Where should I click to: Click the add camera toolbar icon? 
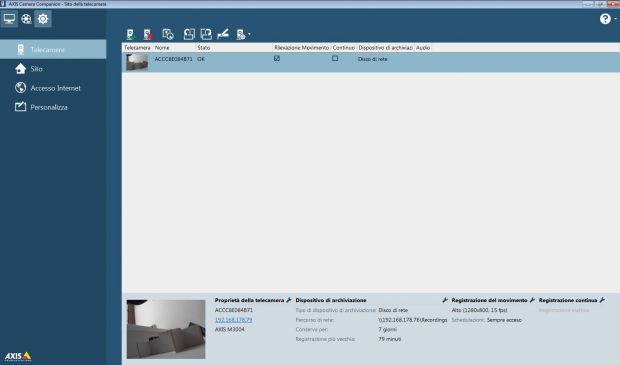(130, 34)
